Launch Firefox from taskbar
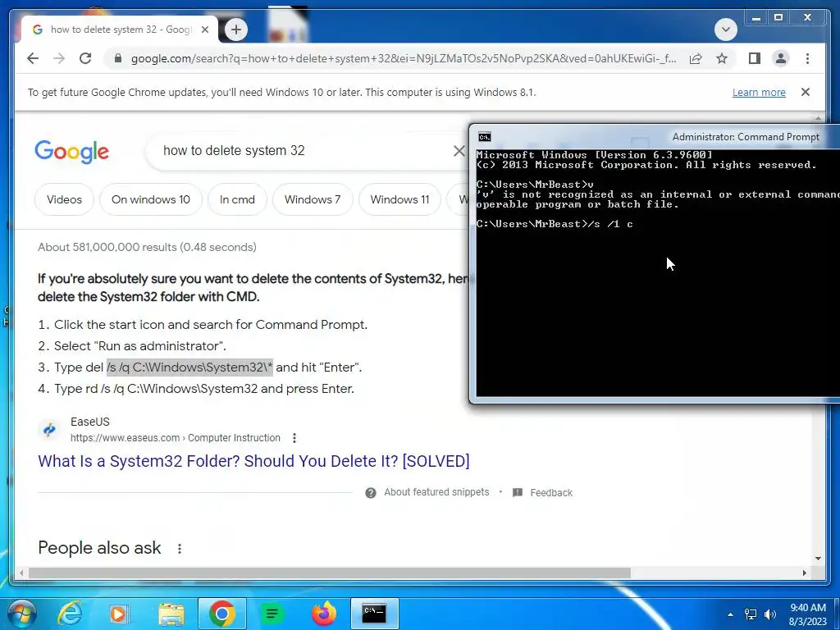840x630 pixels. (324, 614)
